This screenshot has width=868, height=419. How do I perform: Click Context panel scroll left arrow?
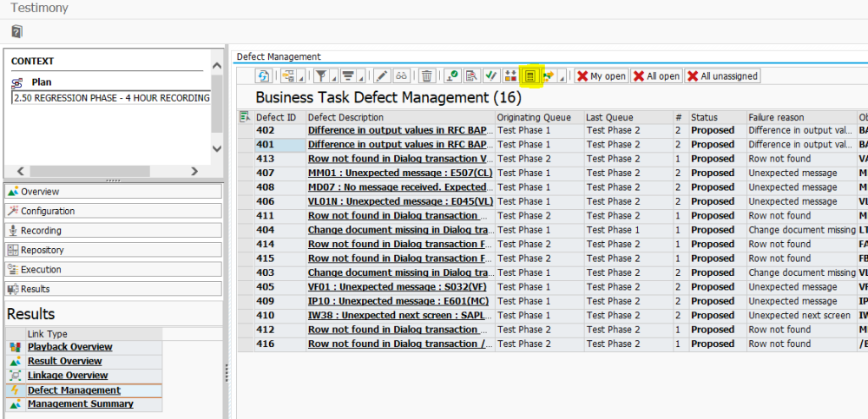tap(21, 172)
